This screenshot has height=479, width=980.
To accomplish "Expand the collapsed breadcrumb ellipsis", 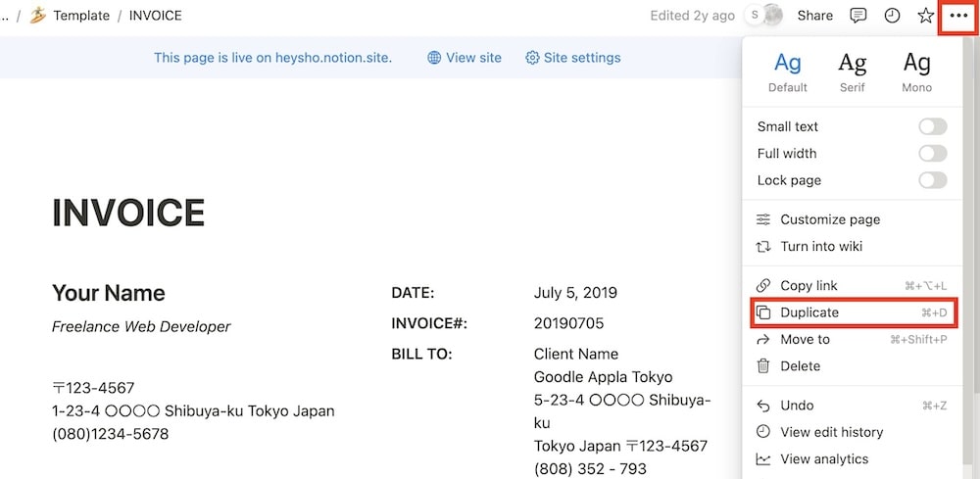I will pos(4,16).
